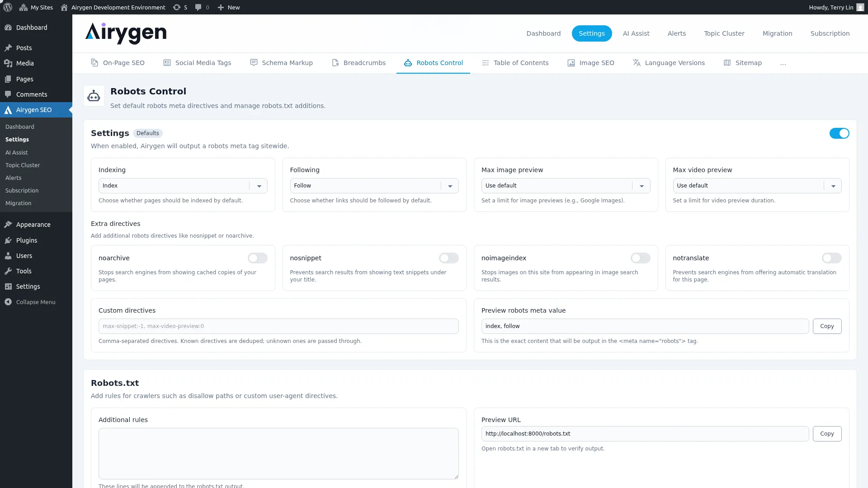868x488 pixels.
Task: Click the Airygen logo in header
Action: pos(126,33)
